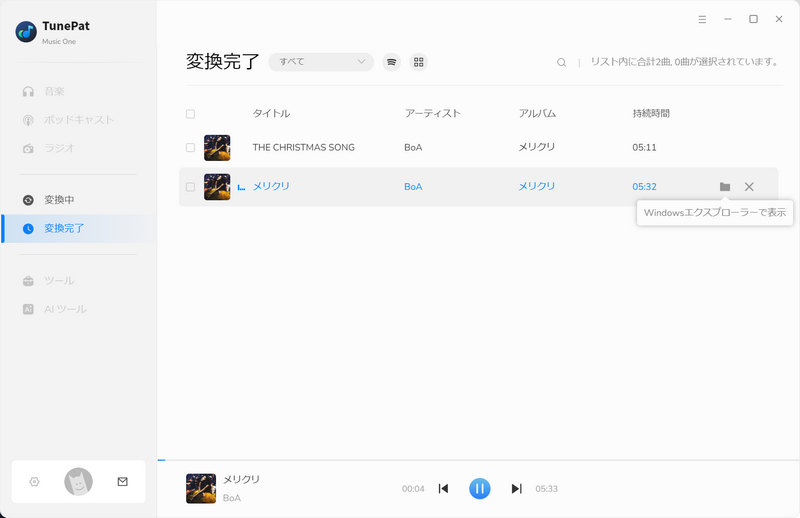Viewport: 800px width, 518px height.
Task: Maximize the TunePat window
Action: [753, 19]
